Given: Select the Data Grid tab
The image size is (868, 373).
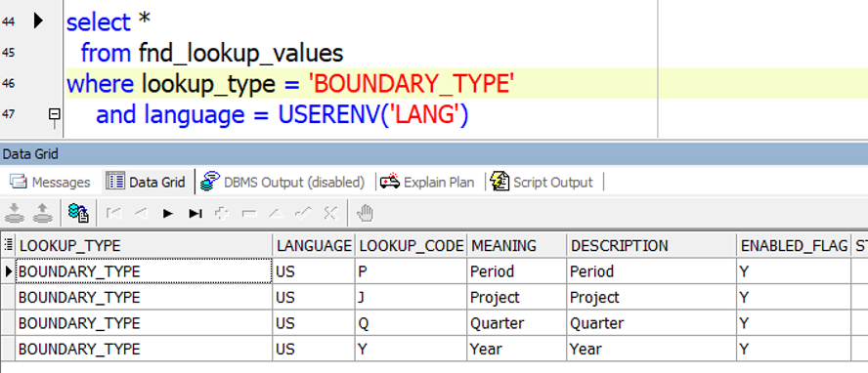Looking at the screenshot, I should [147, 182].
